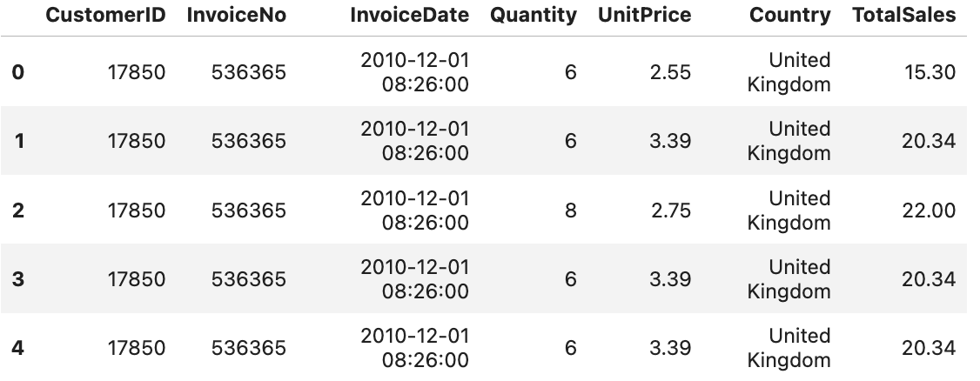
Task: Click the InvoiceDate cell in row 3
Action: [415, 279]
